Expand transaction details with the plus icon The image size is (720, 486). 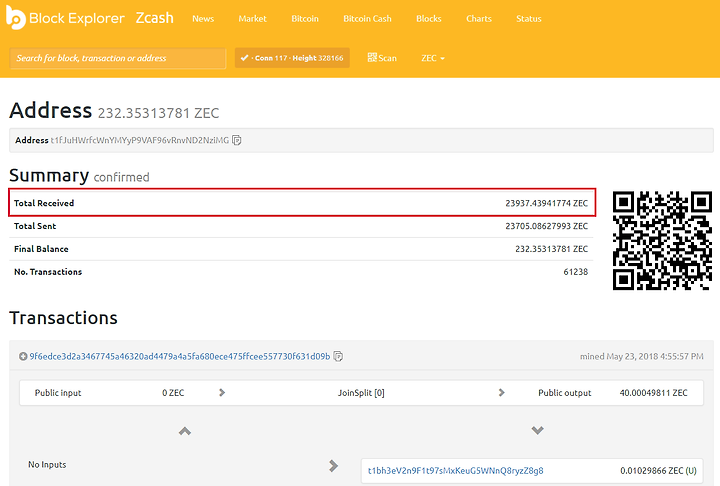click(23, 356)
